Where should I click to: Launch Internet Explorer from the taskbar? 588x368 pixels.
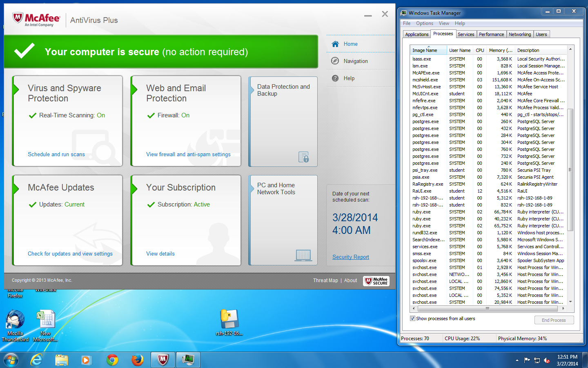(37, 360)
